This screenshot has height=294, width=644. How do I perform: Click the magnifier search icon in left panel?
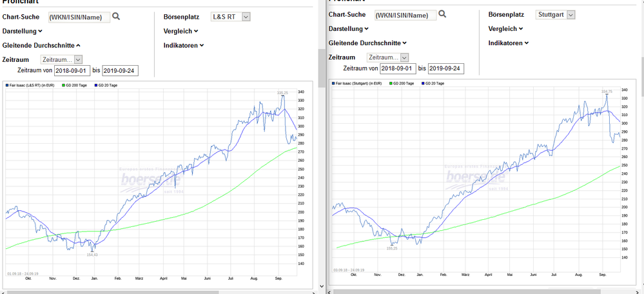click(x=116, y=16)
